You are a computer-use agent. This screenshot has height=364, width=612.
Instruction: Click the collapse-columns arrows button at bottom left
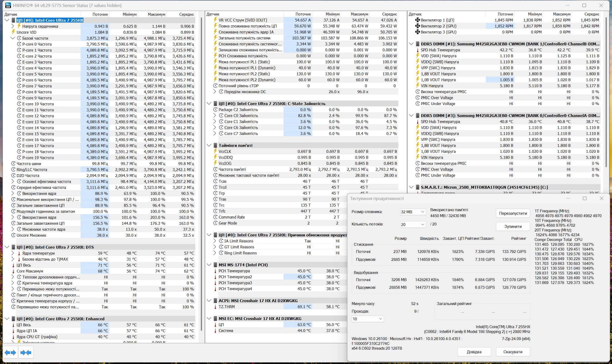click(x=26, y=353)
